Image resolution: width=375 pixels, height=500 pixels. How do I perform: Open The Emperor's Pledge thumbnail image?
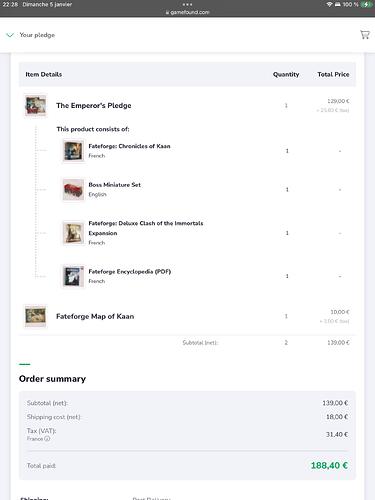[x=36, y=106]
